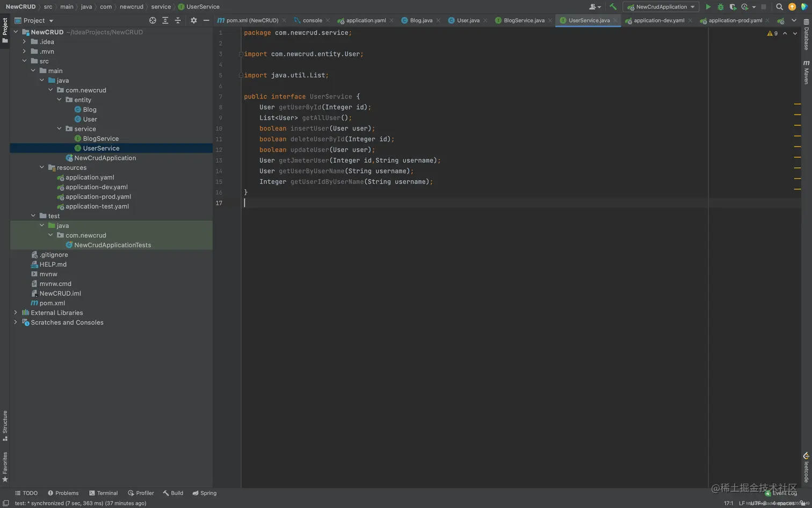Collapse the service package

point(59,129)
